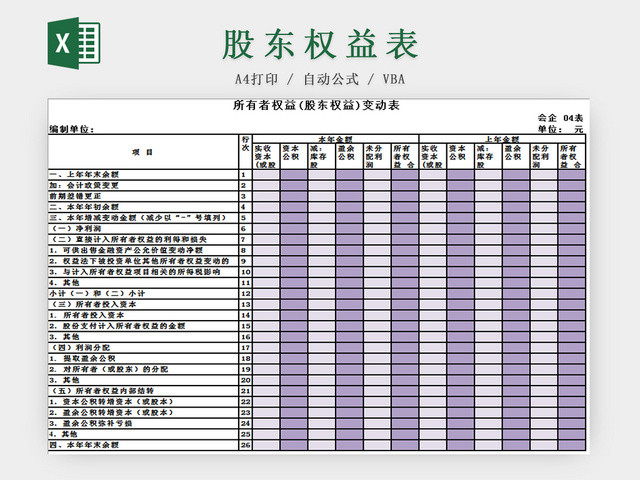
Task: Click '四、本年年末余额' row label
Action: tap(84, 445)
